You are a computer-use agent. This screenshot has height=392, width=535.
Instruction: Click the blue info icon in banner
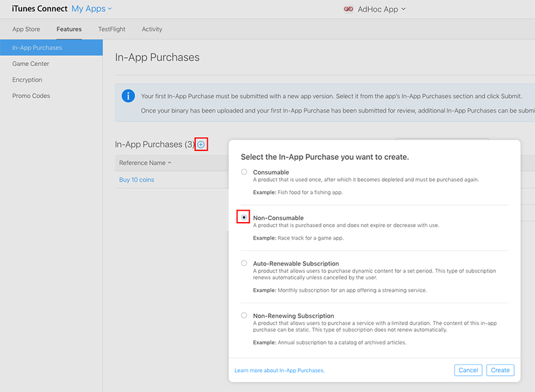point(128,96)
